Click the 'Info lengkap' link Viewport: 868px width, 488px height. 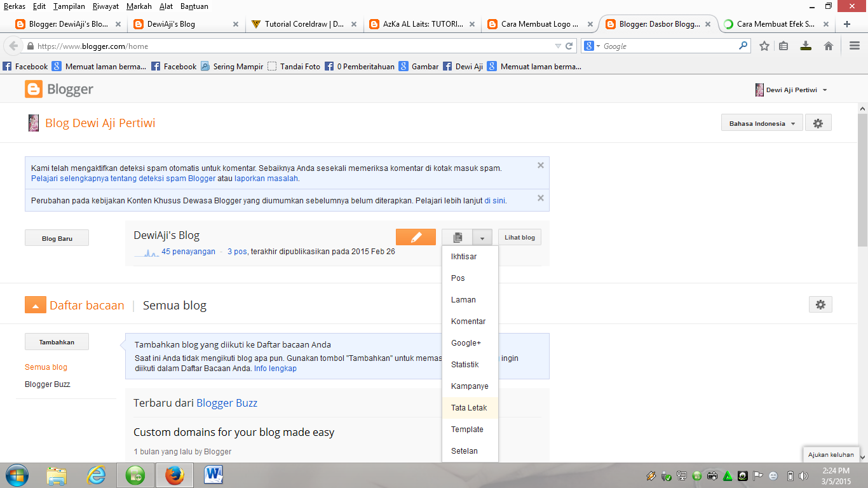click(x=275, y=369)
